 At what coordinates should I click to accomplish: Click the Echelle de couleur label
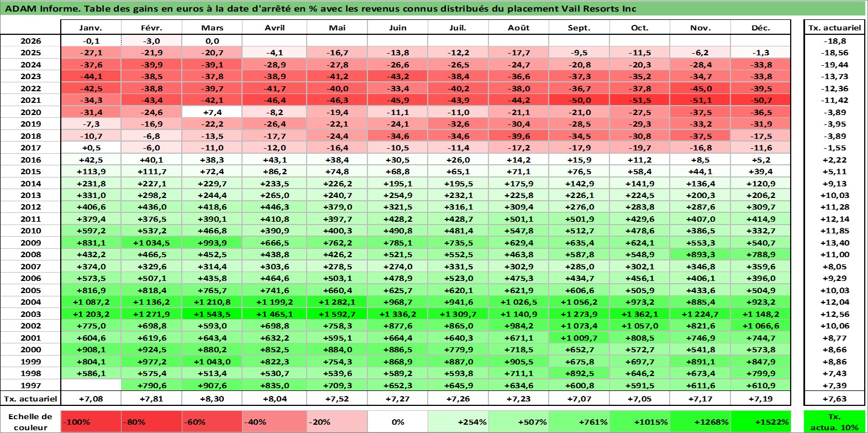pos(30,421)
